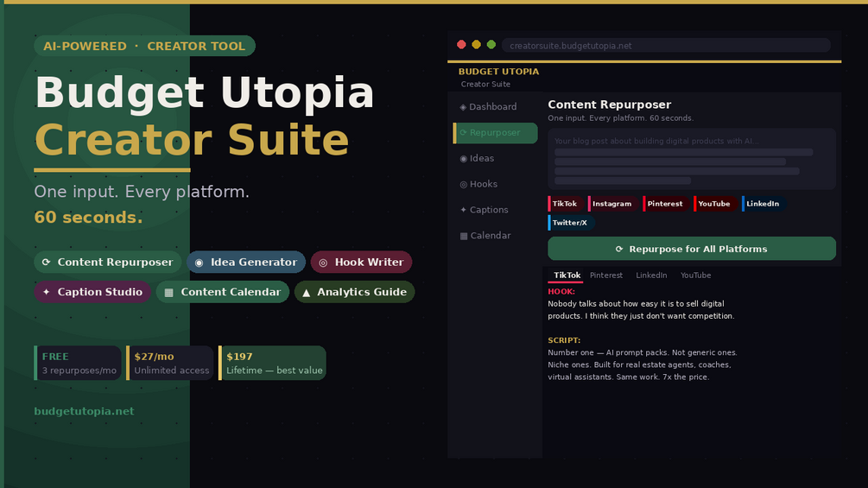
Task: Click the 'Creator Suite' subtitle under app logo
Action: 485,84
